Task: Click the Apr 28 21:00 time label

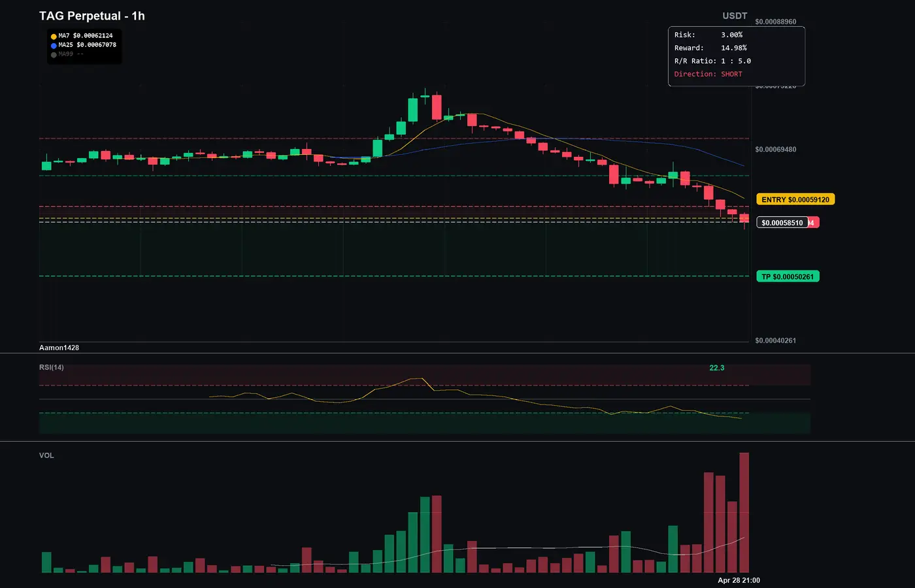Action: [x=739, y=580]
